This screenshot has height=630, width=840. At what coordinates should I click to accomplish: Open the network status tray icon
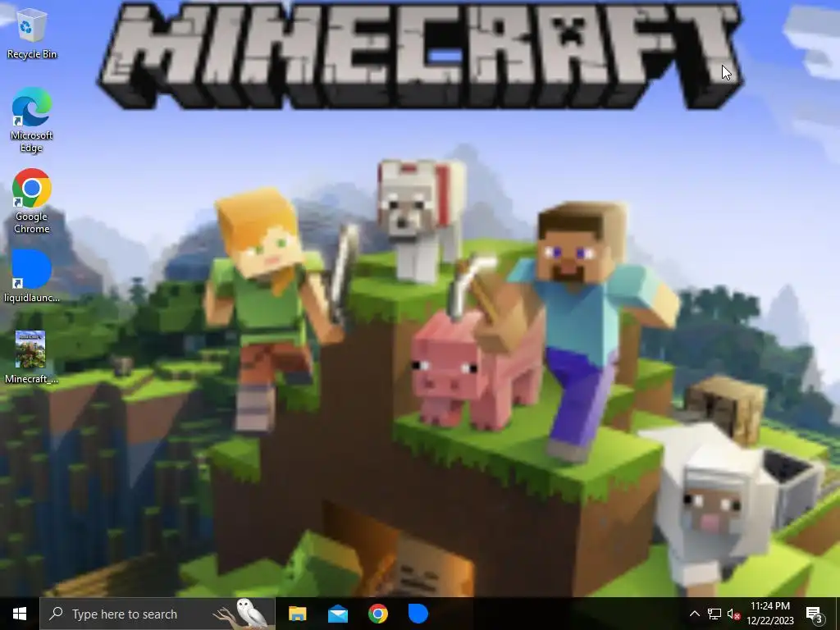714,614
